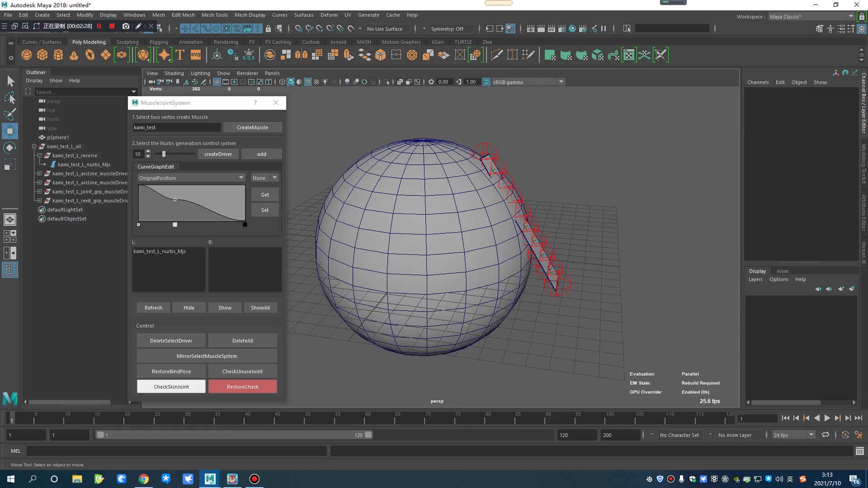Screen dimensions: 868x488
Task: Toggle the auto keyframe button
Action: point(845,435)
